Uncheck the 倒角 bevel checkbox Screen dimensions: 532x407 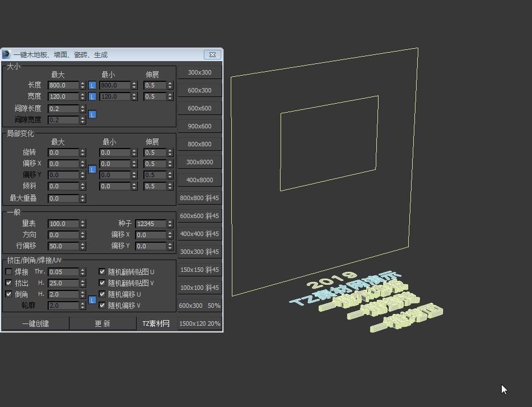(x=9, y=294)
